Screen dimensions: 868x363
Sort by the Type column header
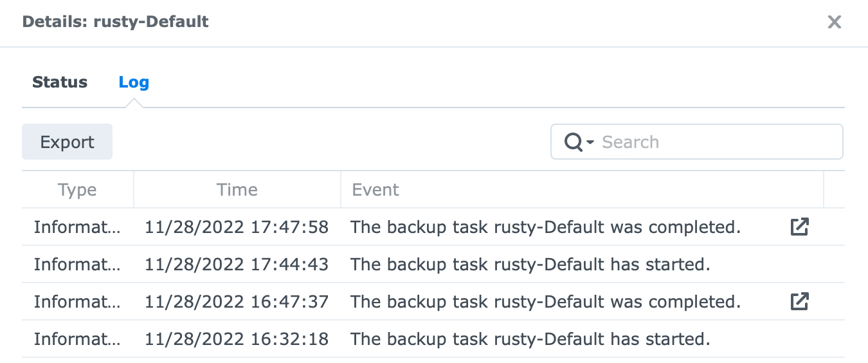click(x=77, y=190)
